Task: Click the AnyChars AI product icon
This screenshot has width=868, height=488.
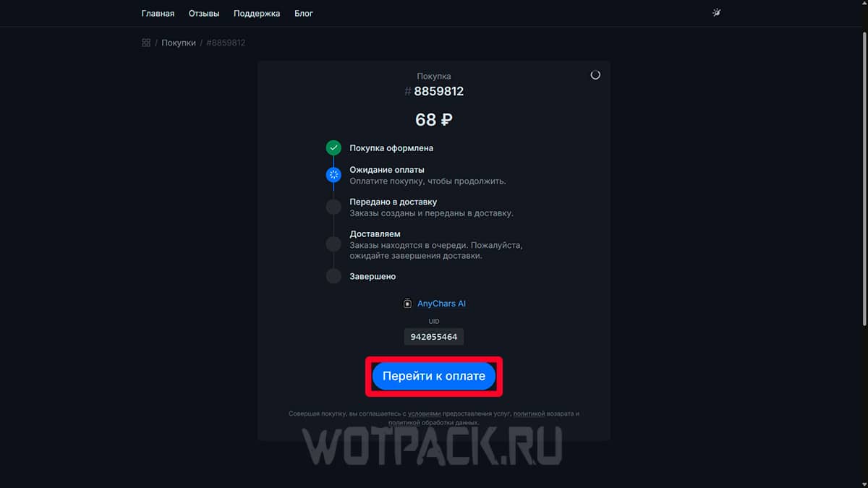Action: 407,304
